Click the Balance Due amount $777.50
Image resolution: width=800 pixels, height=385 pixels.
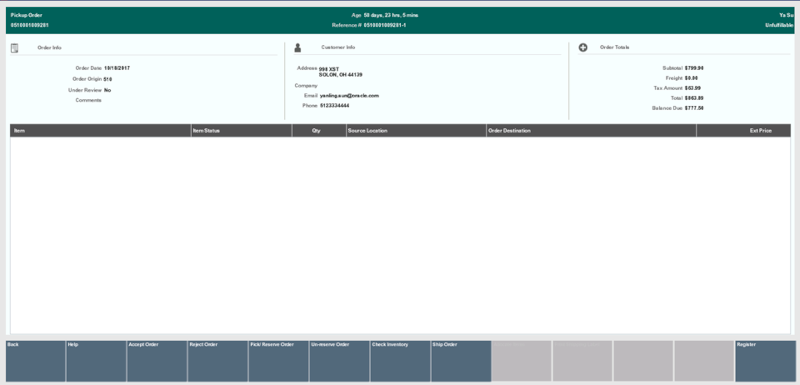pyautogui.click(x=694, y=108)
